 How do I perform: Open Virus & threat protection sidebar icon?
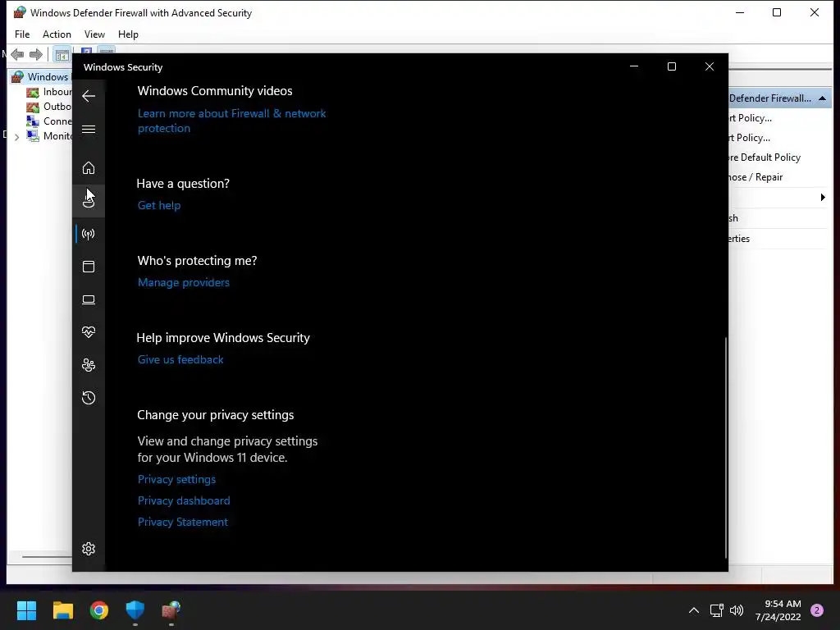(89, 201)
